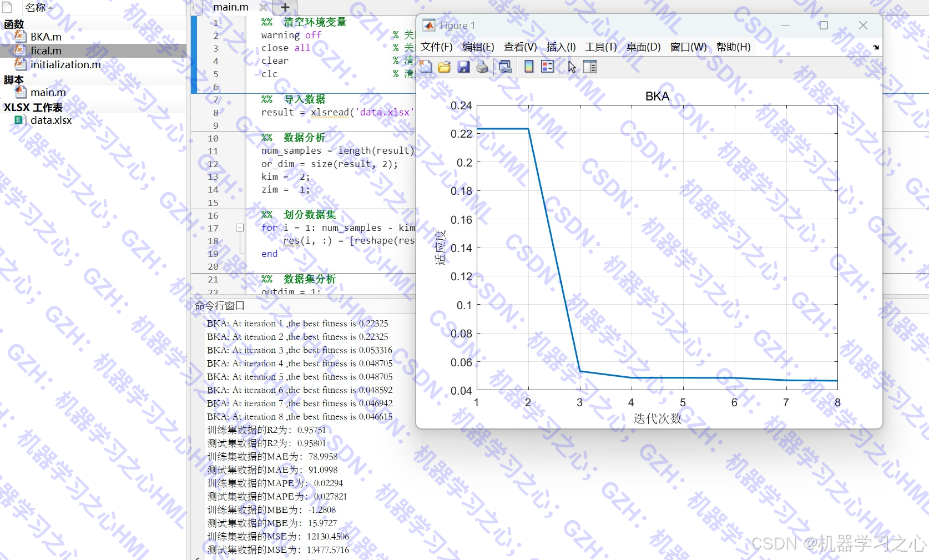Dock Figure 1 into the MATLAB desktop
The image size is (929, 560).
click(x=876, y=48)
